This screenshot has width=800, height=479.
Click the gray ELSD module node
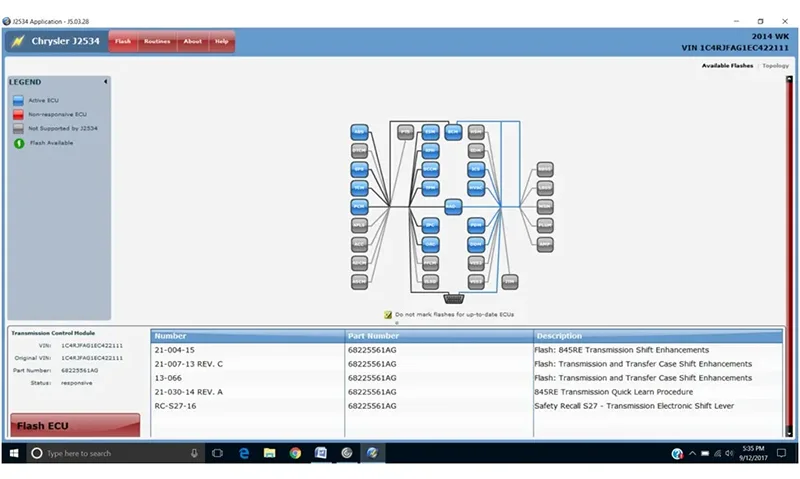click(430, 282)
